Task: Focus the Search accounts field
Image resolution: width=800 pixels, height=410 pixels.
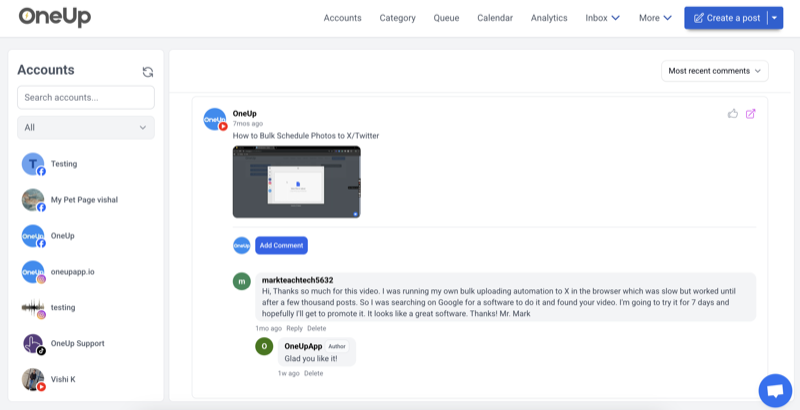Action: (86, 97)
